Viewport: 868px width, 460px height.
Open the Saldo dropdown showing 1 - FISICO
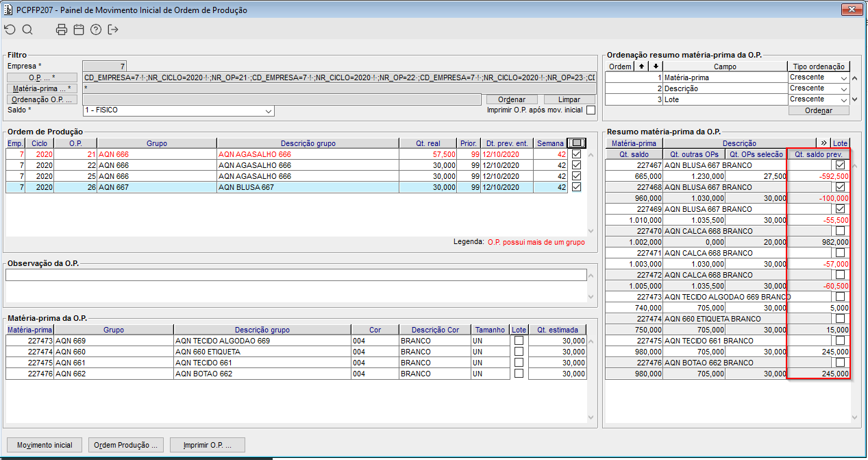coord(268,111)
